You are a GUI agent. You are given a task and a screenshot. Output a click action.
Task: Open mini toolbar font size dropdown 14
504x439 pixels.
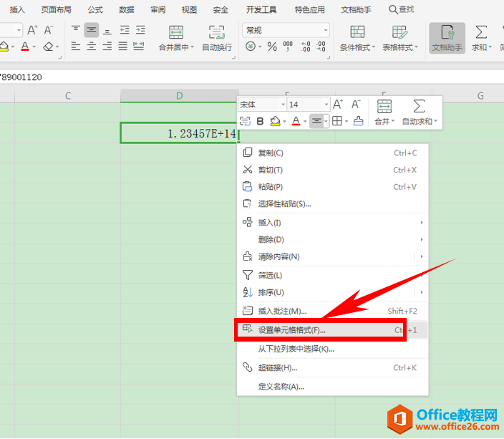309,105
